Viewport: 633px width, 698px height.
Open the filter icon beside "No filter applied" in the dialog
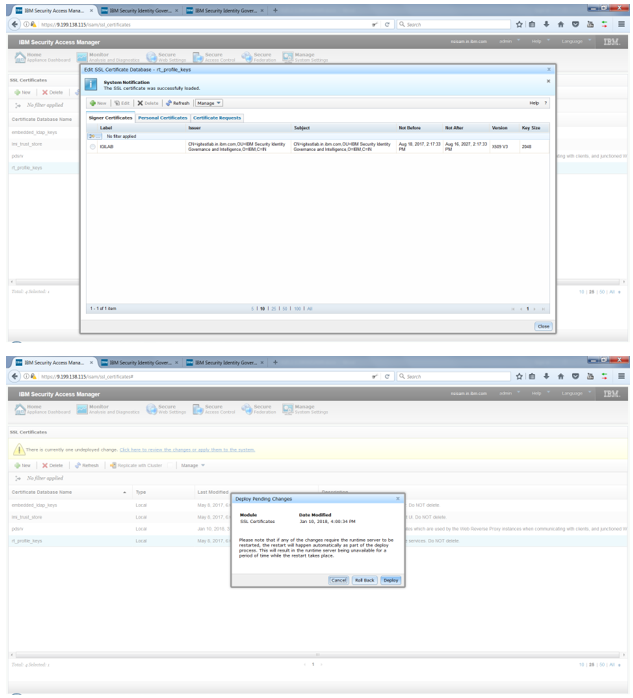tap(93, 136)
